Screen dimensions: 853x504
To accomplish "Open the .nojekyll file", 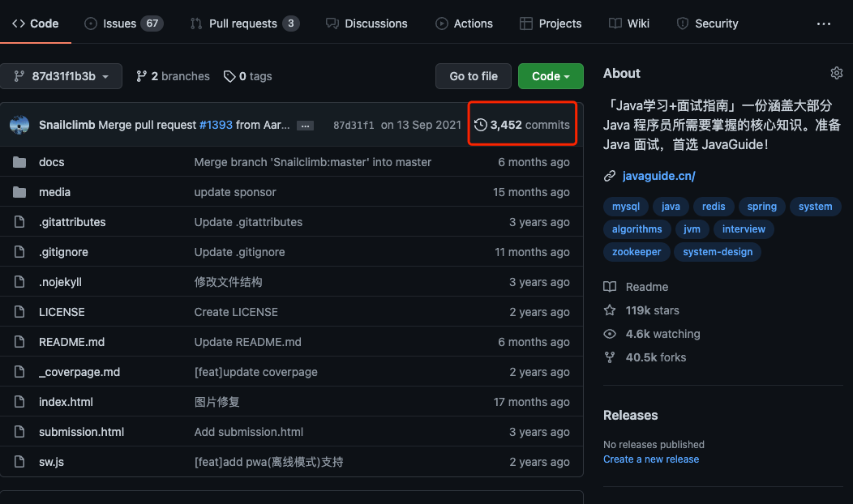I will coord(60,282).
